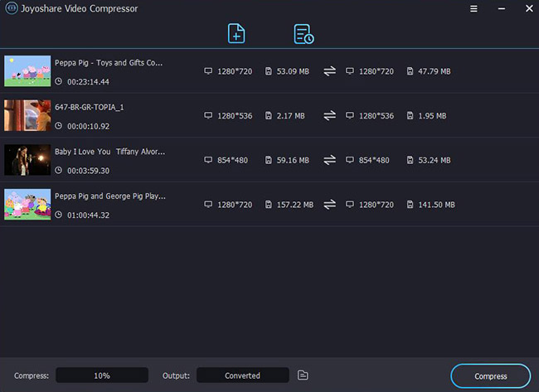Click the source size '157.22 MB'
539x392 pixels.
(295, 205)
